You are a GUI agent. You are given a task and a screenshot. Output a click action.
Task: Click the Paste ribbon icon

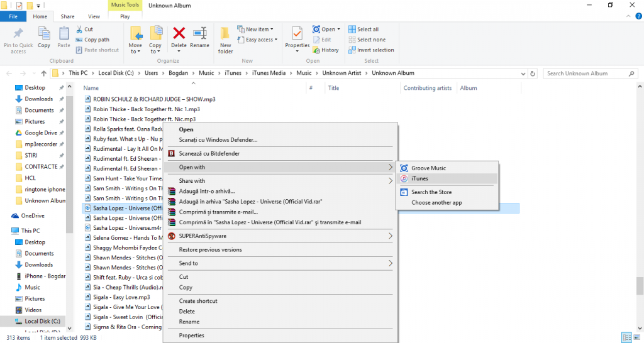(x=64, y=34)
